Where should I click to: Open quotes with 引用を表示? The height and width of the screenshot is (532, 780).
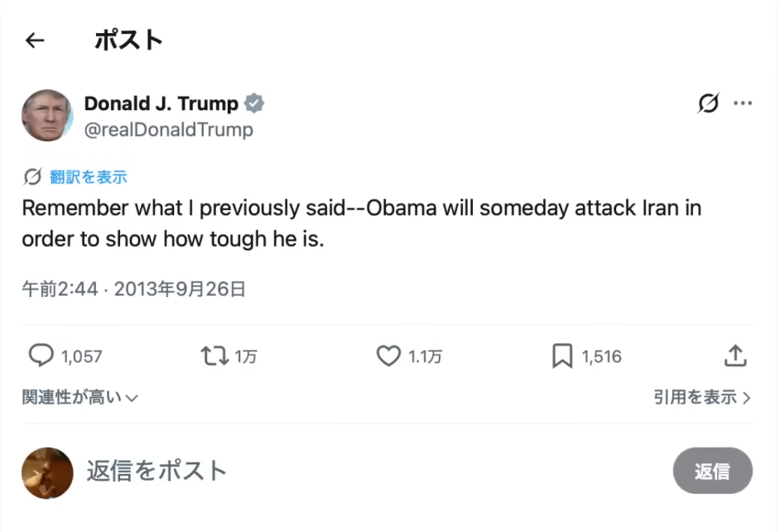(702, 398)
